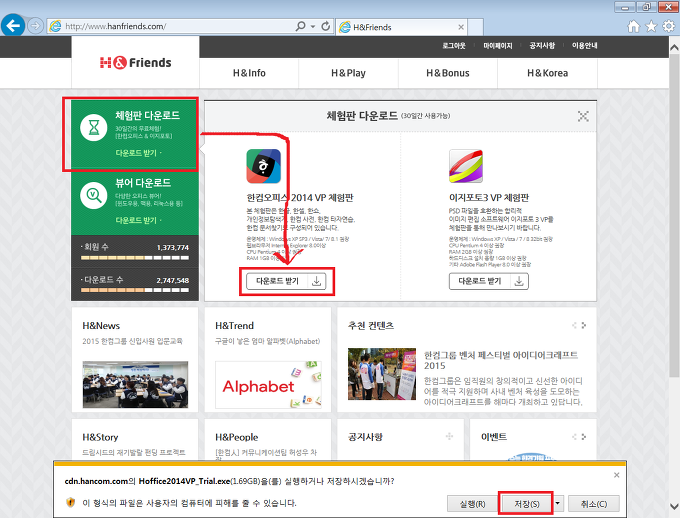680x518 pixels.
Task: Open the H&News classroom photo thumbnail
Action: tap(135, 384)
